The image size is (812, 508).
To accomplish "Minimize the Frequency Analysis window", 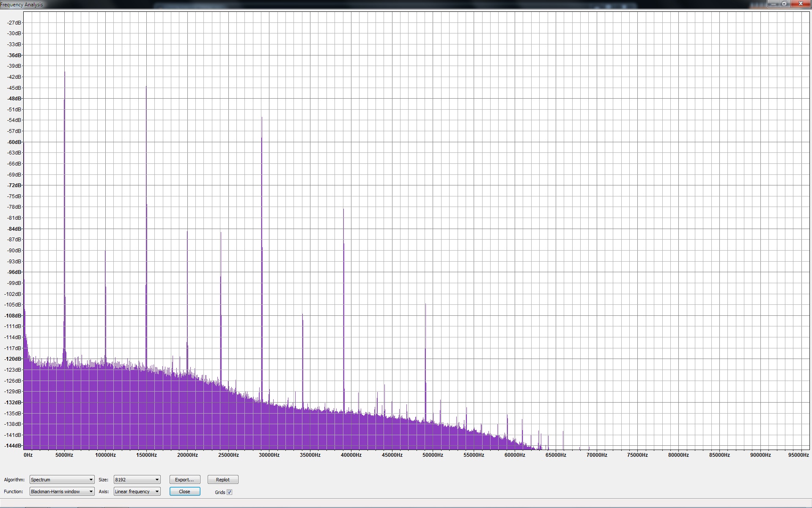I will [773, 4].
